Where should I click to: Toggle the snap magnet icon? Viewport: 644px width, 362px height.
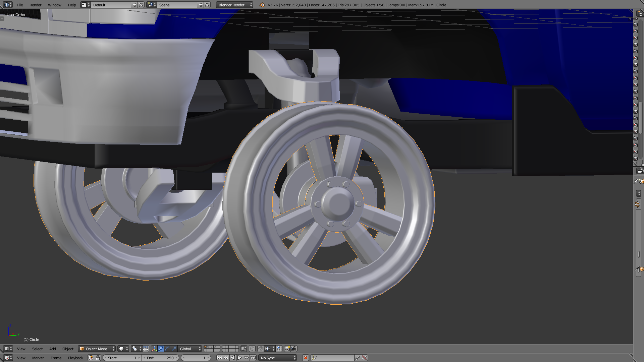[260, 349]
